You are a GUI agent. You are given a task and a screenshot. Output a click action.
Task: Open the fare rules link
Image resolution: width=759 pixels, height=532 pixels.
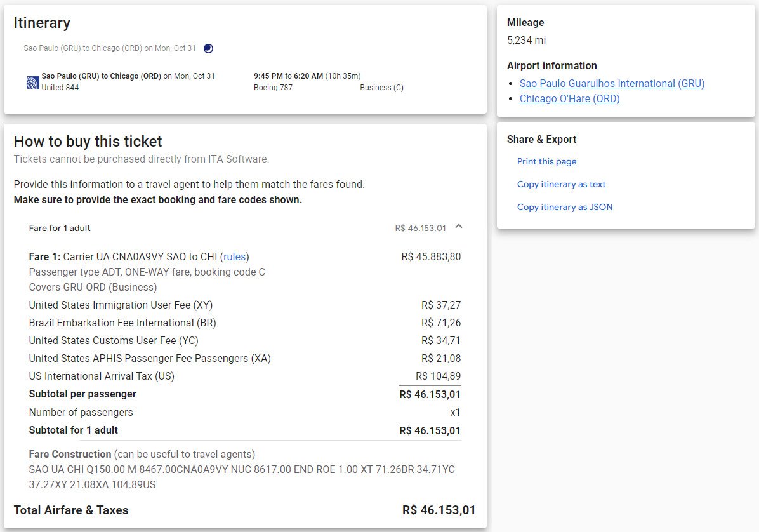(x=235, y=256)
